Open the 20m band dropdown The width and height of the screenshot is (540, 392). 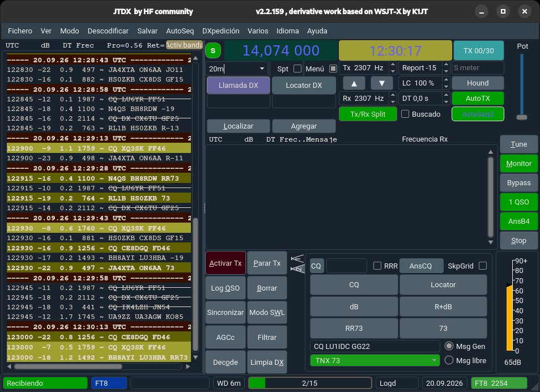point(262,69)
